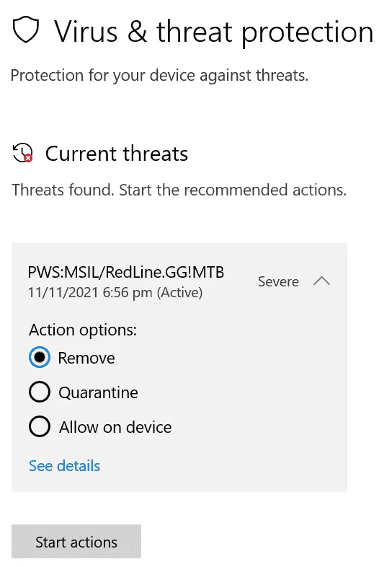
Task: Select the Allow on device radio button
Action: coord(40,426)
